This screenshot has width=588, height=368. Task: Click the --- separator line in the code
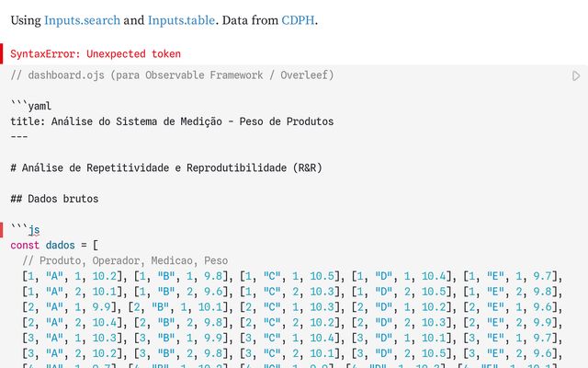coord(19,137)
